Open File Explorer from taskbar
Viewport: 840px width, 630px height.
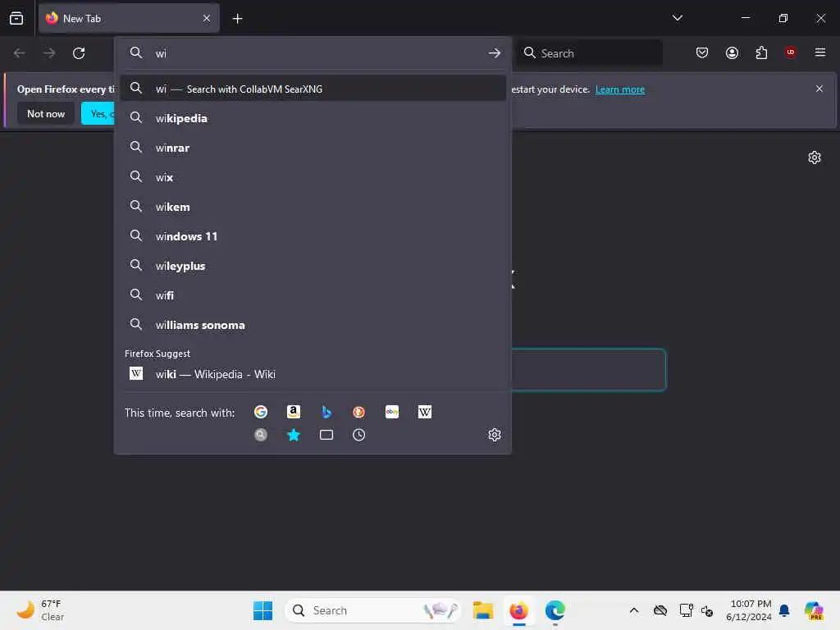(482, 610)
